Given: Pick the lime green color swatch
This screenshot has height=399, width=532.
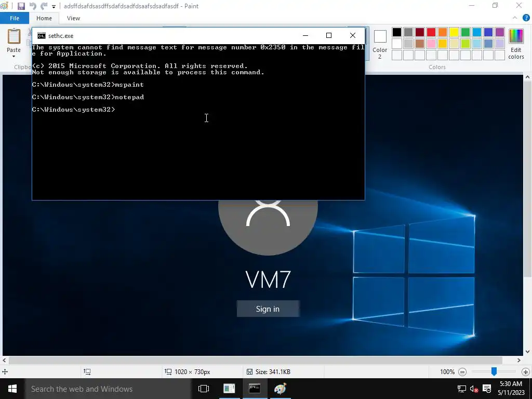Looking at the screenshot, I should coord(465,44).
